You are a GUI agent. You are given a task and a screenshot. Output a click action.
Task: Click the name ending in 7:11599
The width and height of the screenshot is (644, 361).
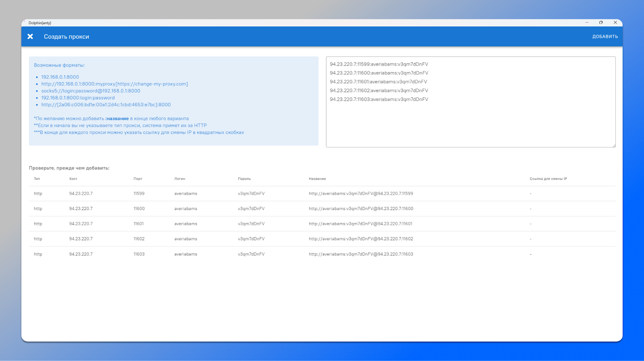click(x=361, y=194)
